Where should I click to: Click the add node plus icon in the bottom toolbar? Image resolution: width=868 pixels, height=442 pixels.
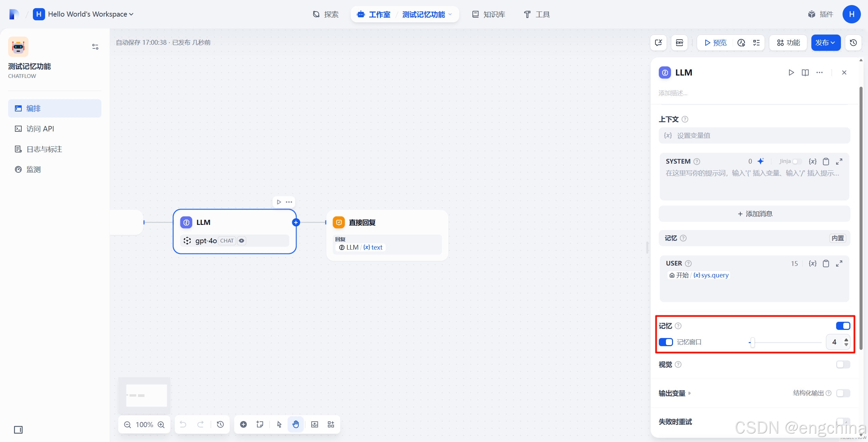(x=243, y=424)
